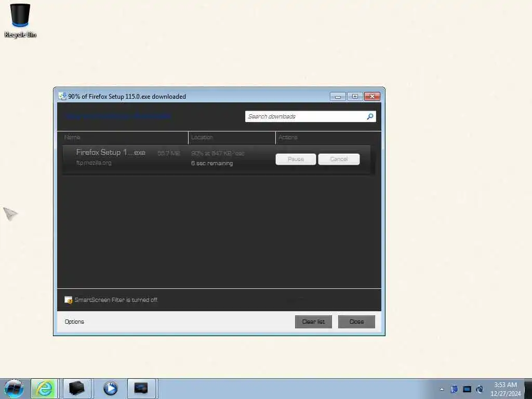Click the Search downloads field
Image resolution: width=532 pixels, height=399 pixels.
311,116
